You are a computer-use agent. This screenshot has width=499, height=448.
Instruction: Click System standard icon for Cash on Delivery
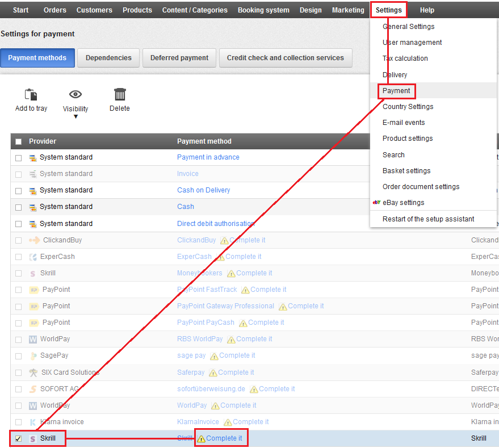33,191
